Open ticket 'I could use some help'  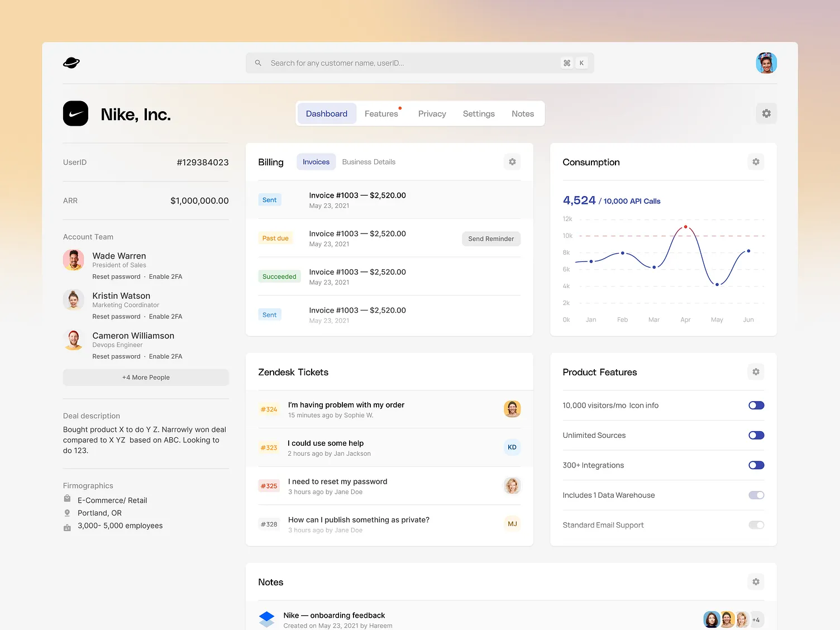coord(389,447)
